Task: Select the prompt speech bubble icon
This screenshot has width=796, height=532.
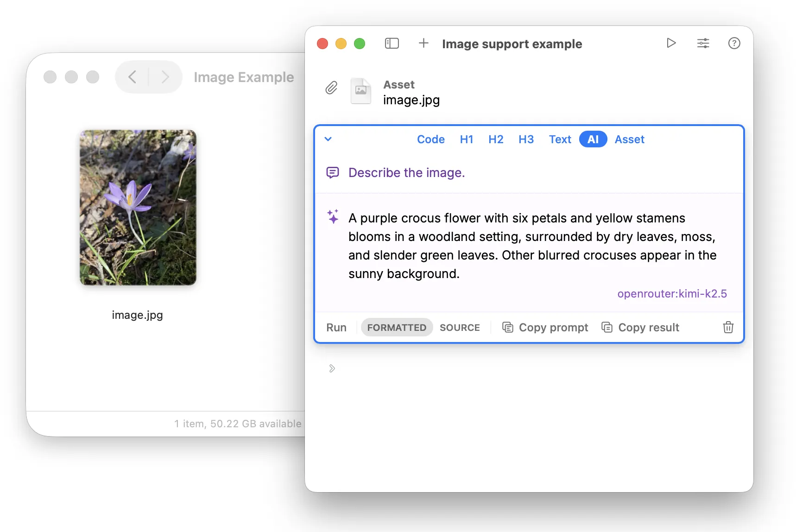Action: click(333, 172)
